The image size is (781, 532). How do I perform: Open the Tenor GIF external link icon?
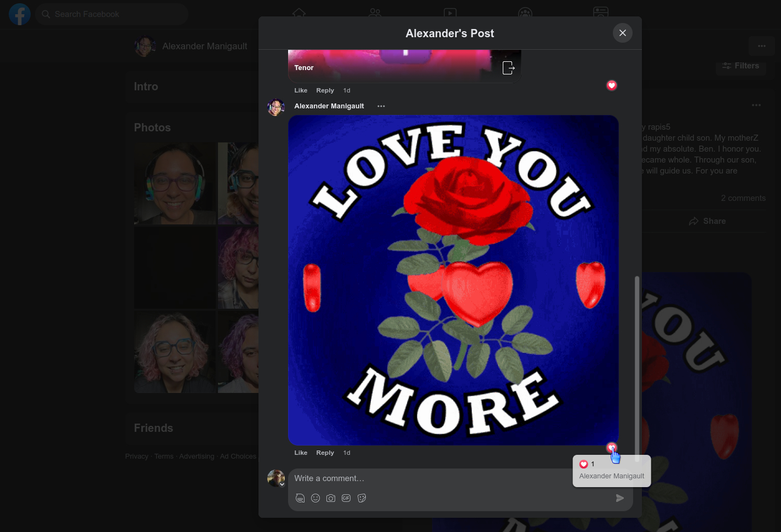tap(508, 68)
